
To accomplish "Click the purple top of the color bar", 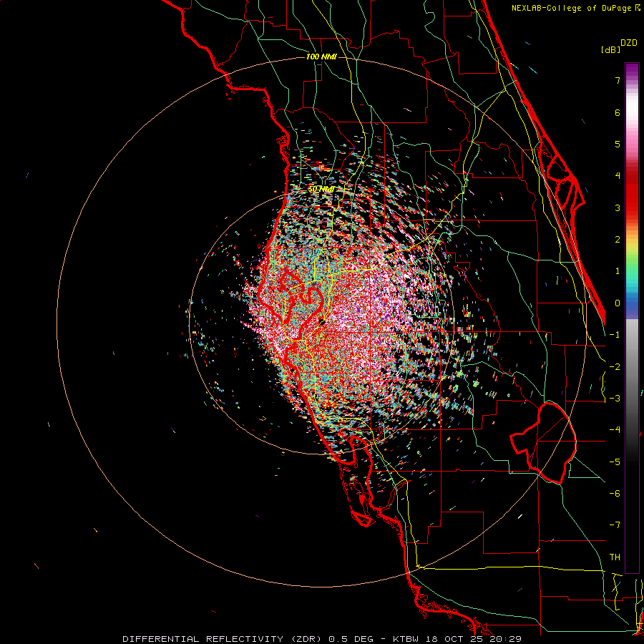I will [x=632, y=71].
